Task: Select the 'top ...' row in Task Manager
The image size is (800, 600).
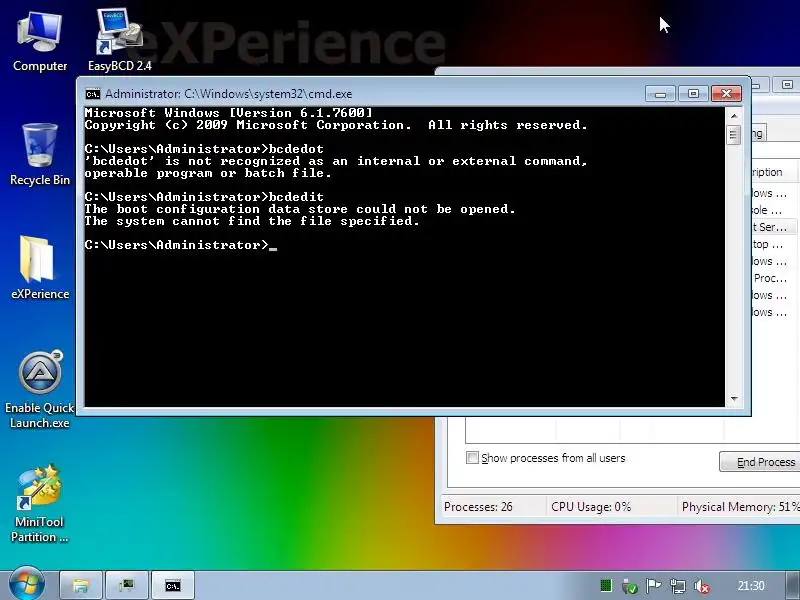Action: (774, 244)
